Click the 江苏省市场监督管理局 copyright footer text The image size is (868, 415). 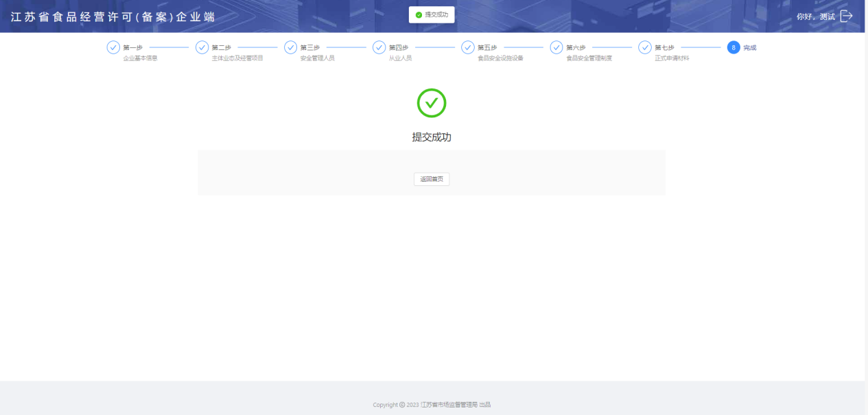[x=449, y=405]
